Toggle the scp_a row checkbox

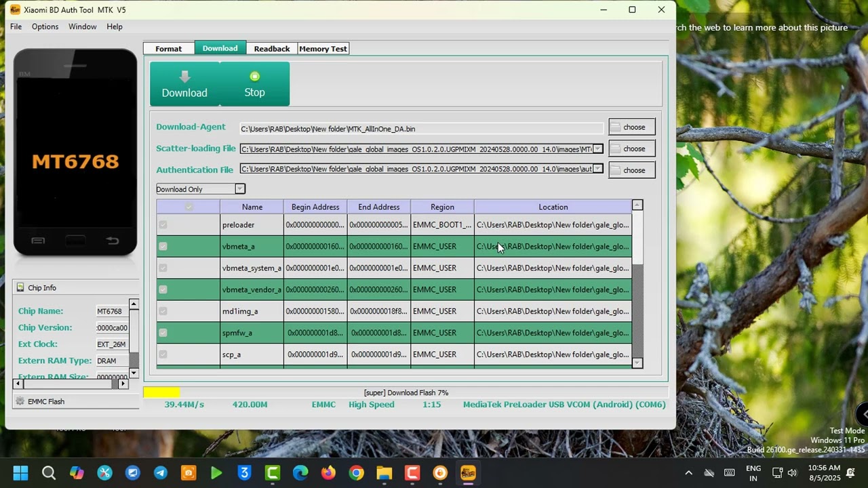pos(163,354)
